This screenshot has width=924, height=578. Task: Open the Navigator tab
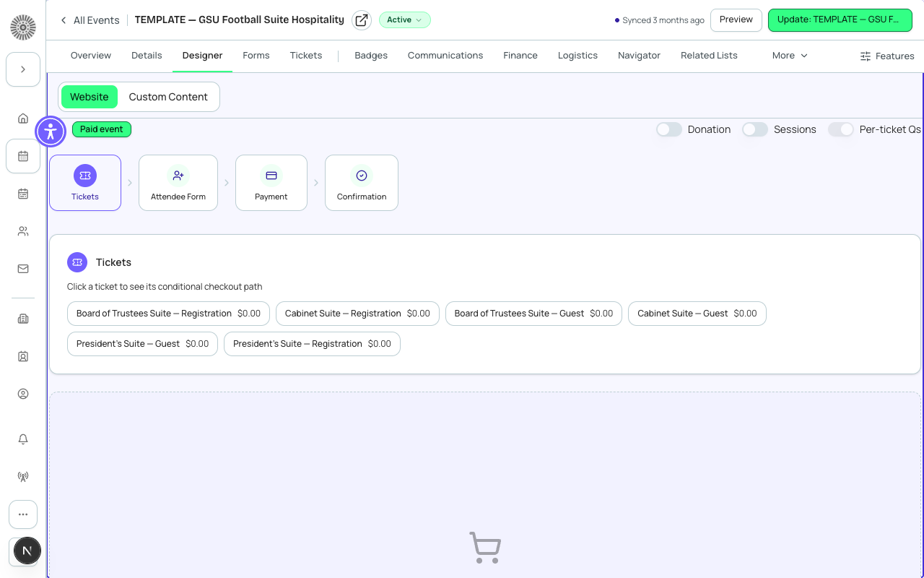point(639,56)
